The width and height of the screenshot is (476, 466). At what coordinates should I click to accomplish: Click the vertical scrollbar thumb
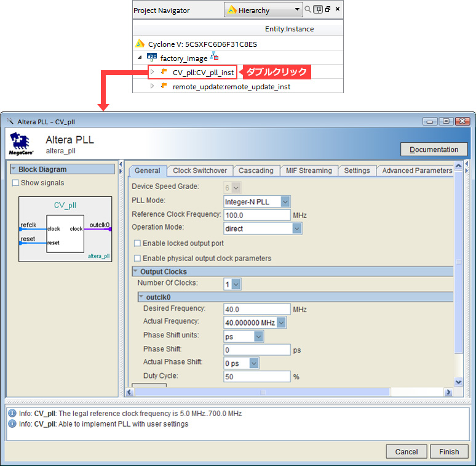click(x=458, y=262)
